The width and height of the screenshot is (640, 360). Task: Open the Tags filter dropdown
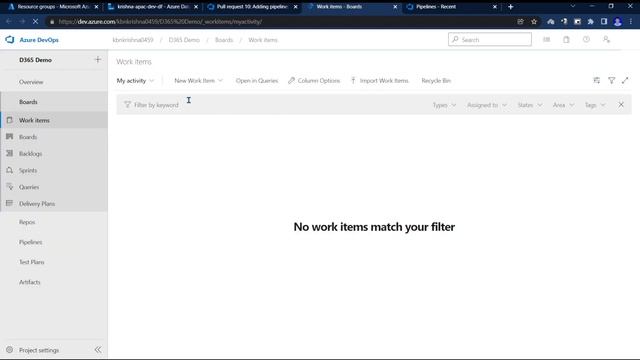595,105
